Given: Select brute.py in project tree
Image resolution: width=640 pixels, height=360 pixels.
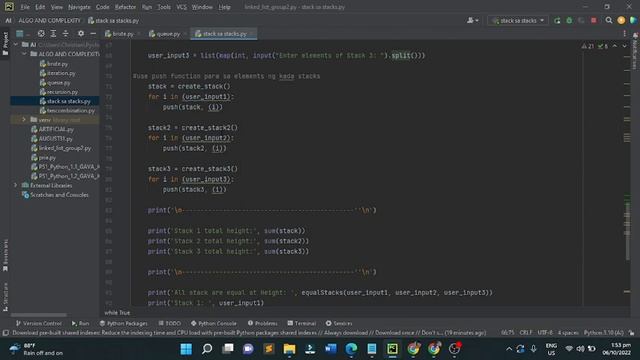Looking at the screenshot, I should click(54, 64).
